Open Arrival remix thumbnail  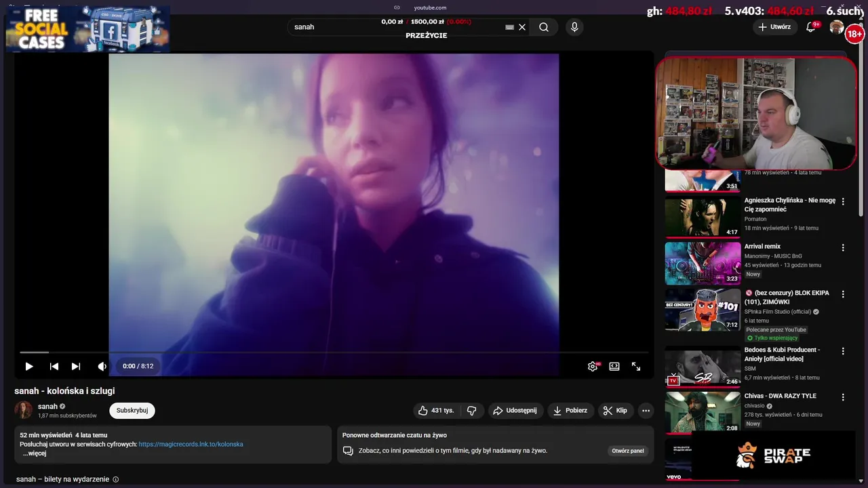coord(703,263)
